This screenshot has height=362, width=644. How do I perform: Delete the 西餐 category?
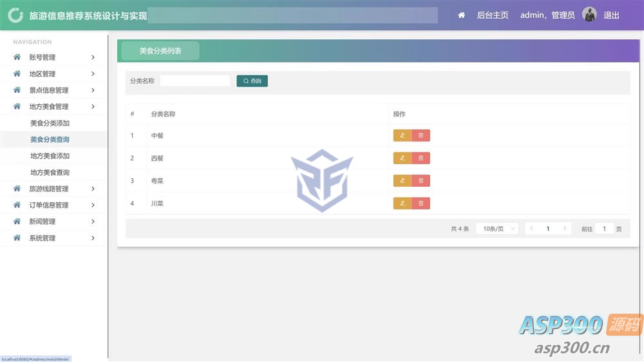(421, 158)
